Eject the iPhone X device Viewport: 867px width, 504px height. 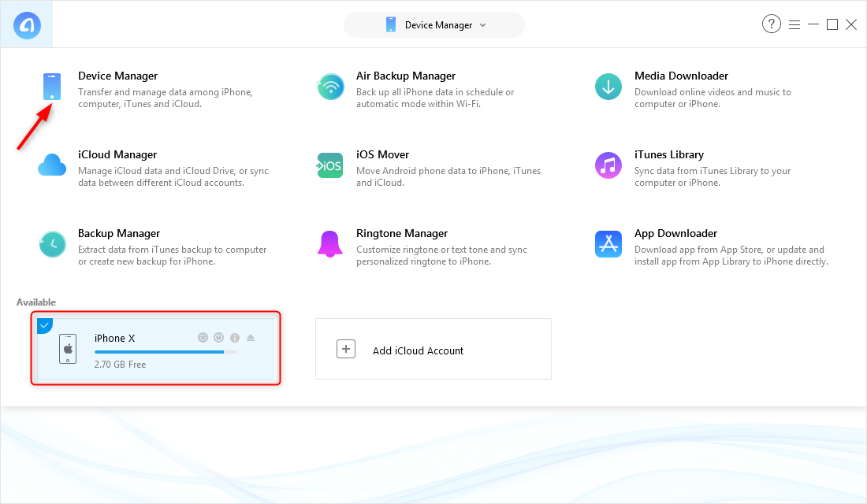[251, 337]
